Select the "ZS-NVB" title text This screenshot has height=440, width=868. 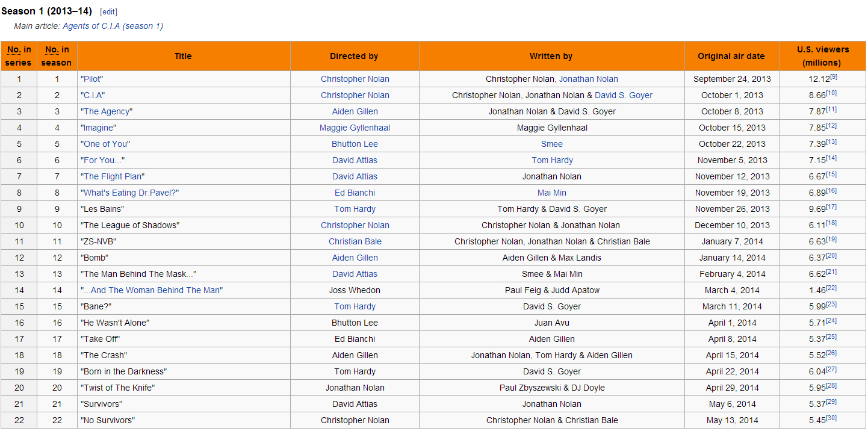tap(98, 241)
